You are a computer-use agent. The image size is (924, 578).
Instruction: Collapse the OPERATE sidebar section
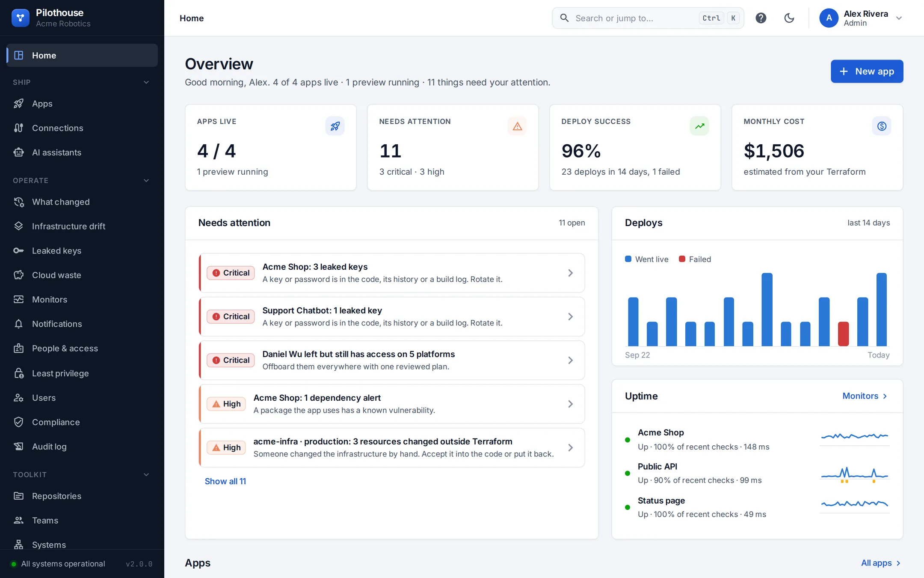pyautogui.click(x=146, y=181)
